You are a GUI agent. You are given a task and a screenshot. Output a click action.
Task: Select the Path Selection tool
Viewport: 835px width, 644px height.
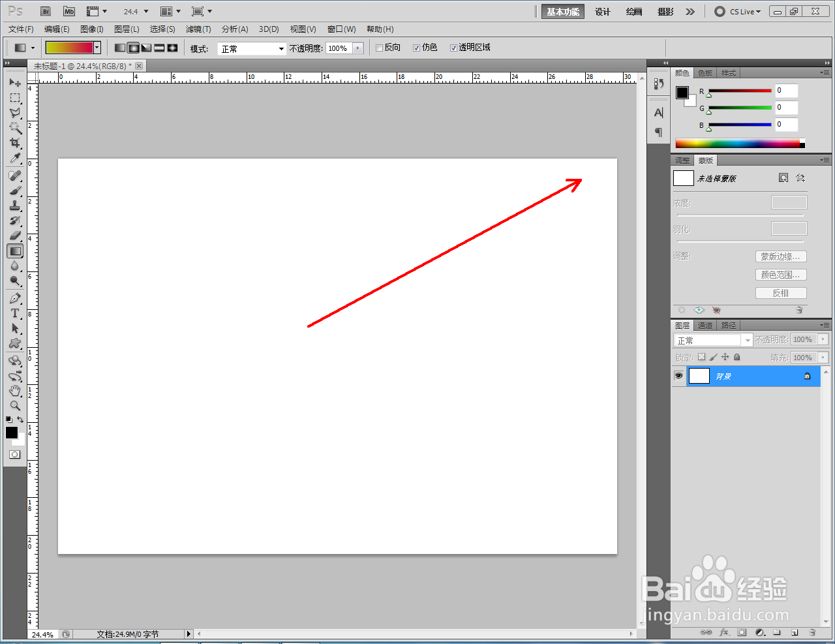pos(15,328)
